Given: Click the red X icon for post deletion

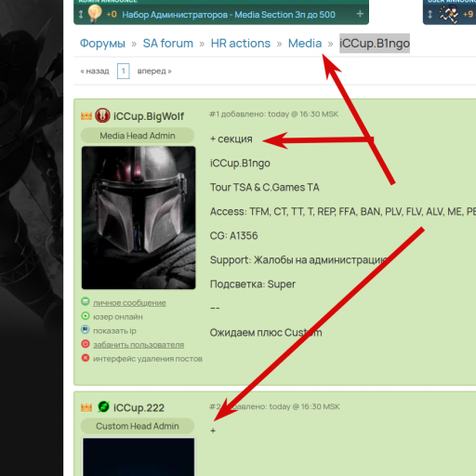Looking at the screenshot, I should [x=86, y=358].
